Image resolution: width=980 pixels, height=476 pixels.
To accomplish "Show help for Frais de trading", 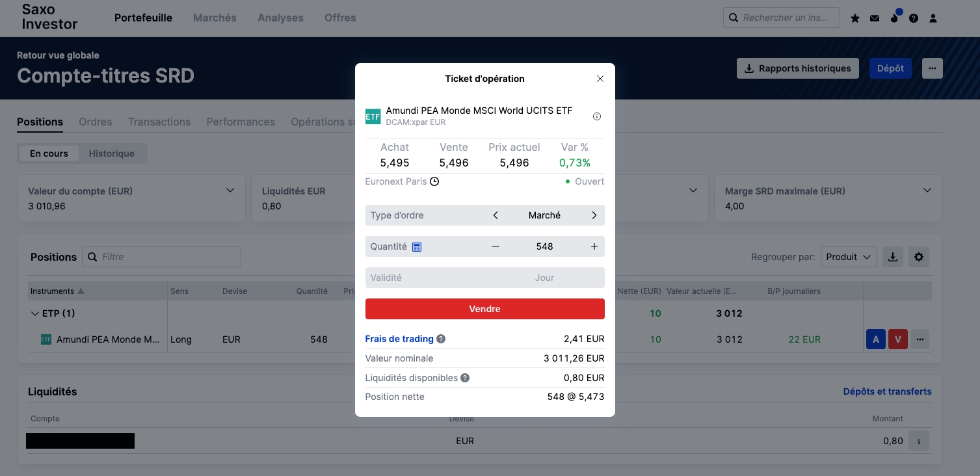I will coord(441,339).
